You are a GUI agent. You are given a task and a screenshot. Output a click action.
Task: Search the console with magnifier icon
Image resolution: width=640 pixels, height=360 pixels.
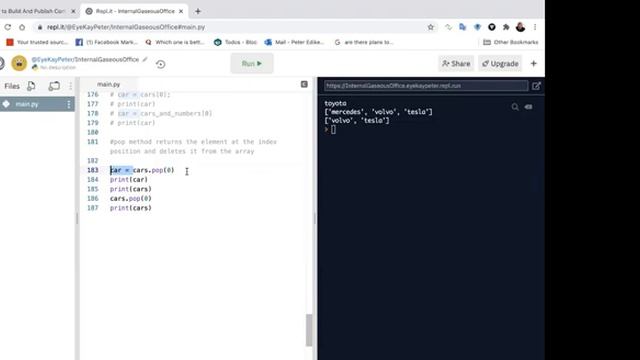pyautogui.click(x=515, y=107)
